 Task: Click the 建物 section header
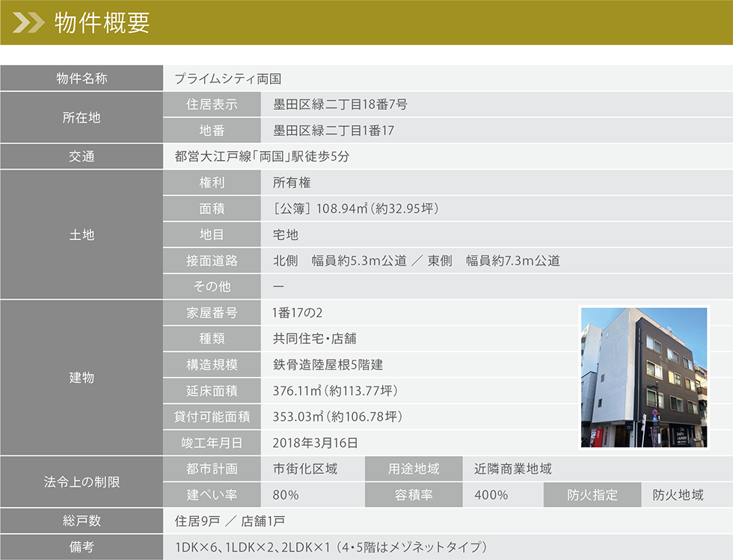82,378
